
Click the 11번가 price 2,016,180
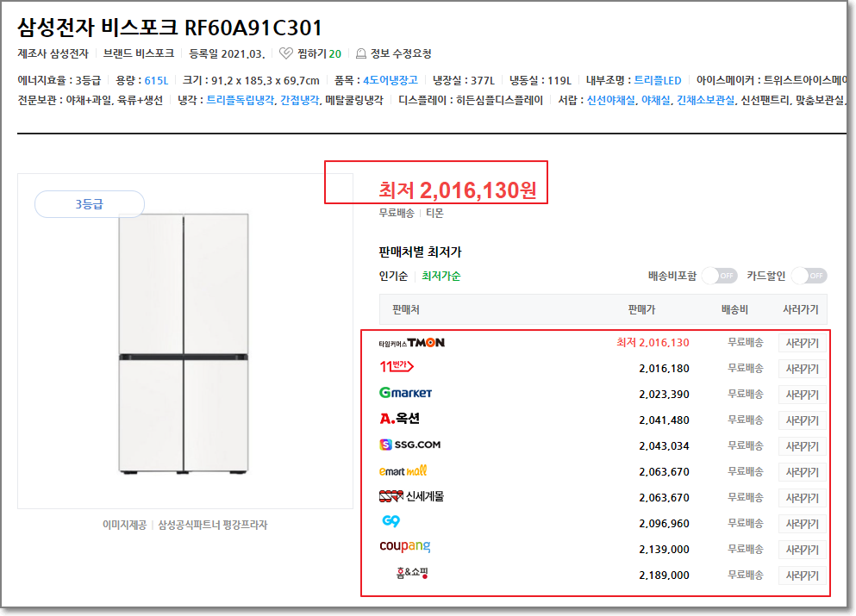click(664, 369)
